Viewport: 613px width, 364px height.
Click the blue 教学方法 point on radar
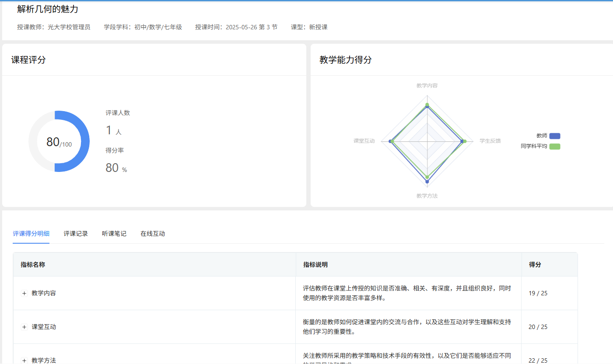pos(427,181)
